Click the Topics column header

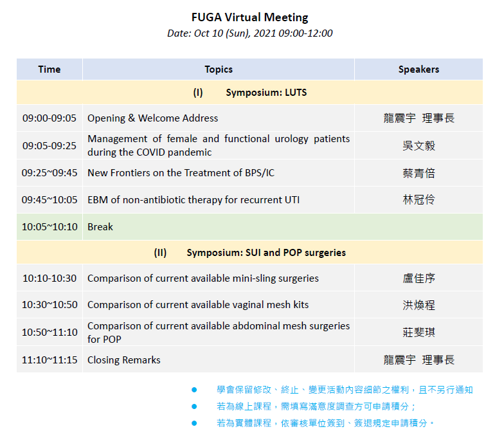219,69
